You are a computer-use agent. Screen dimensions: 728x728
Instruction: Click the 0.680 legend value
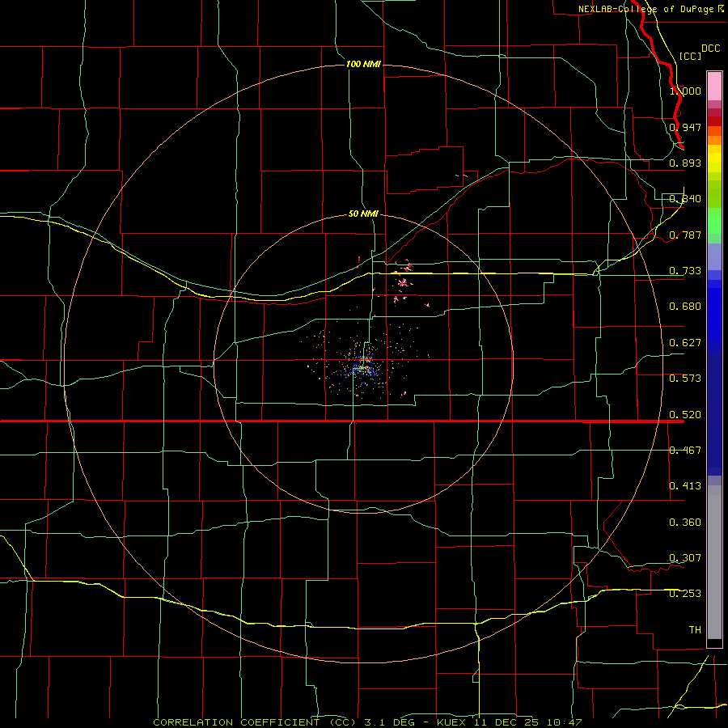(x=685, y=307)
